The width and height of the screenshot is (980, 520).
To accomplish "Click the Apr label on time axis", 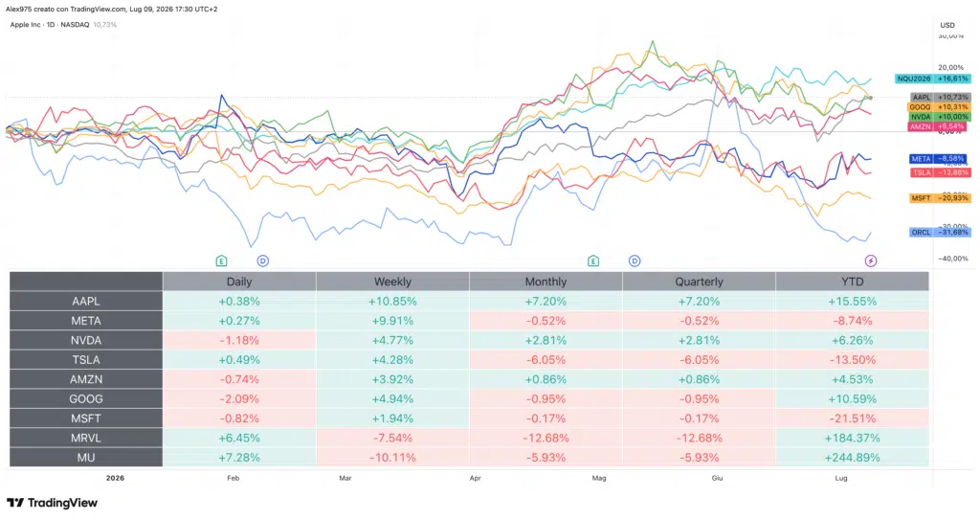I will tap(475, 478).
